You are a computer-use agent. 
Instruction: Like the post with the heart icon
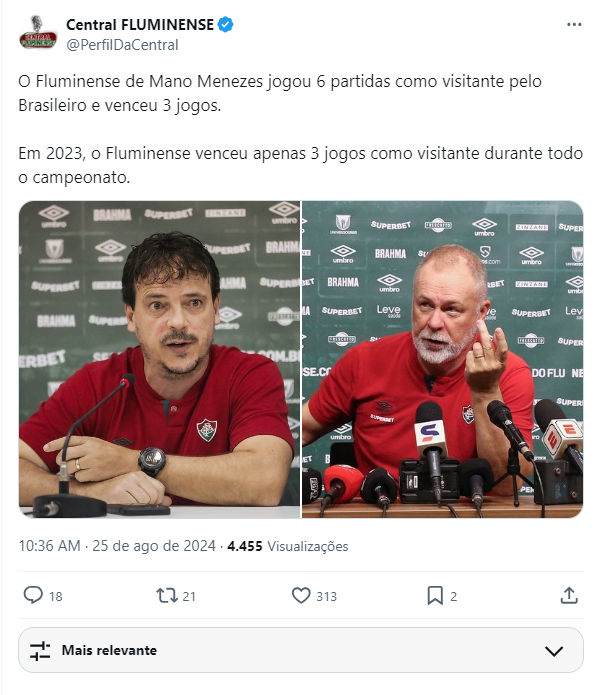tap(301, 595)
